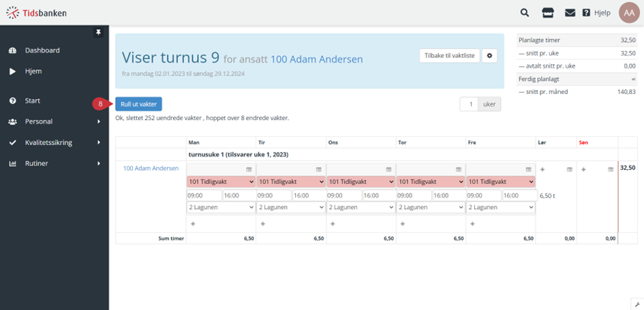Click the Kvalitetssikring checkmark icon
Viewport: 644px width, 310px height.
click(12, 142)
